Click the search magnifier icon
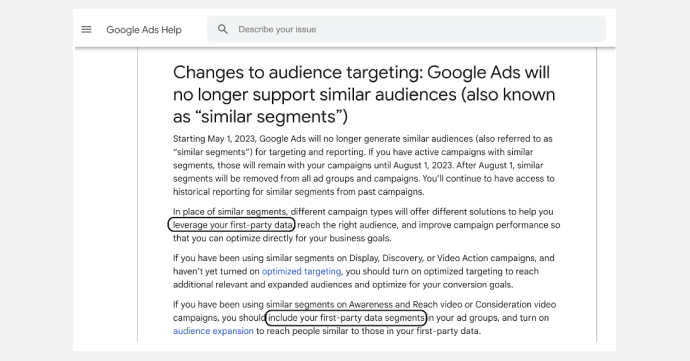Viewport: 690px width, 361px height. click(x=223, y=29)
